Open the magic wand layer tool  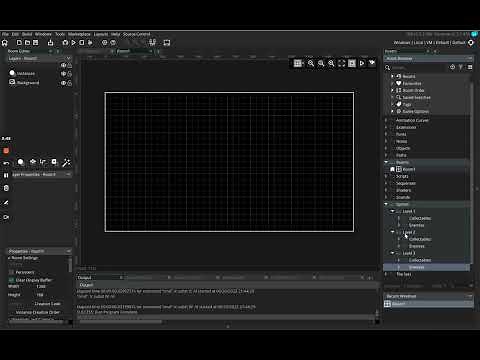click(66, 162)
